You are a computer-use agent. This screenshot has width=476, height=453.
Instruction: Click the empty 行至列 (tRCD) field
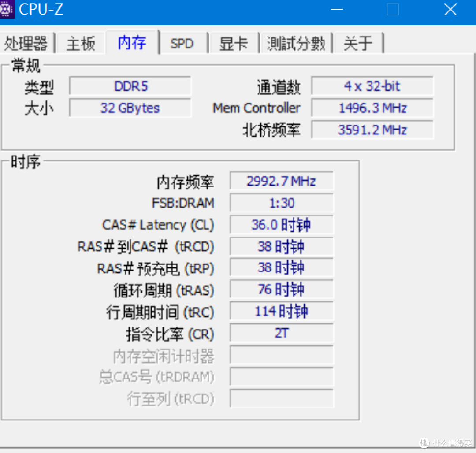click(x=281, y=399)
